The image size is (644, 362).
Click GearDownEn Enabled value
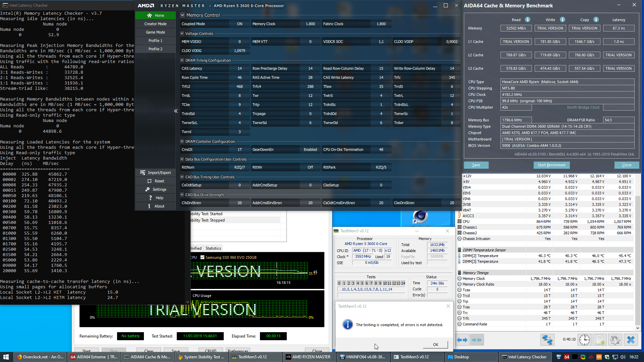[x=310, y=149]
